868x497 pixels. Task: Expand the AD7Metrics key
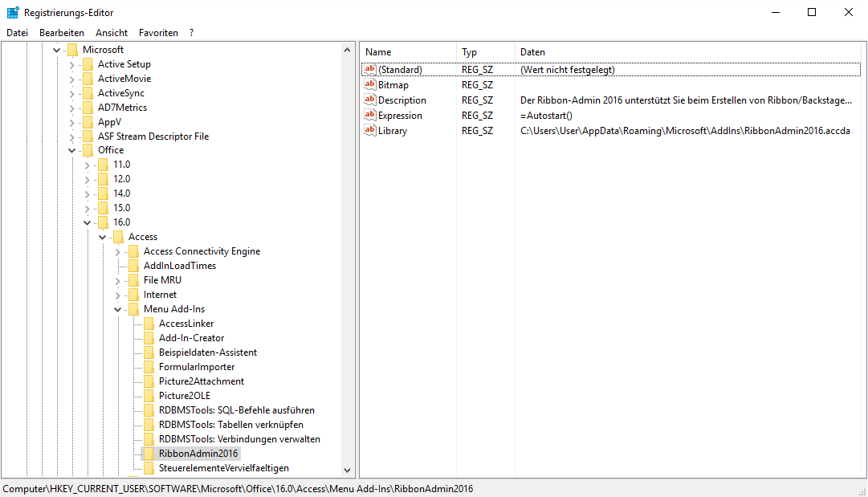click(72, 108)
